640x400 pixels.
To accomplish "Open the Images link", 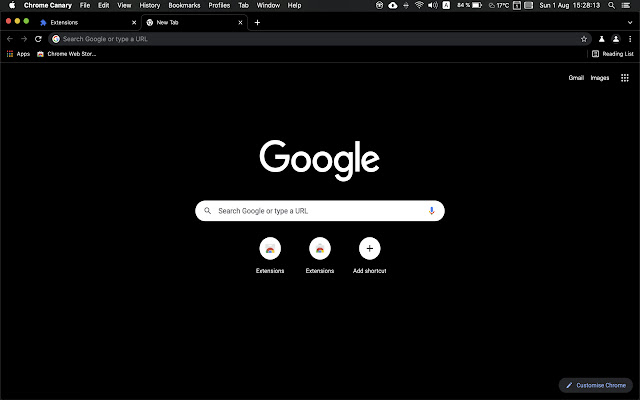I will [x=600, y=78].
